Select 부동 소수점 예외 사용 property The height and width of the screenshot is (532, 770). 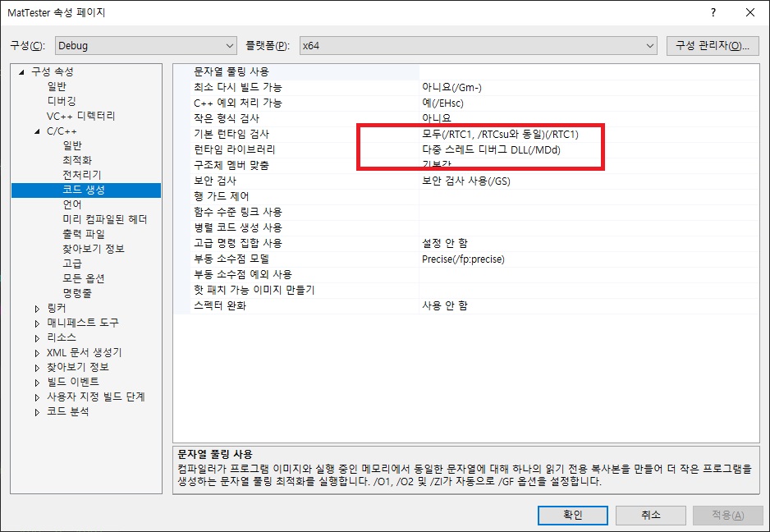click(243, 274)
